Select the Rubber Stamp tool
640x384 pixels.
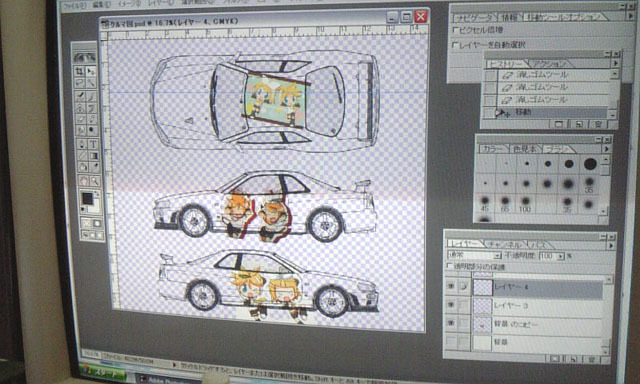[x=81, y=108]
